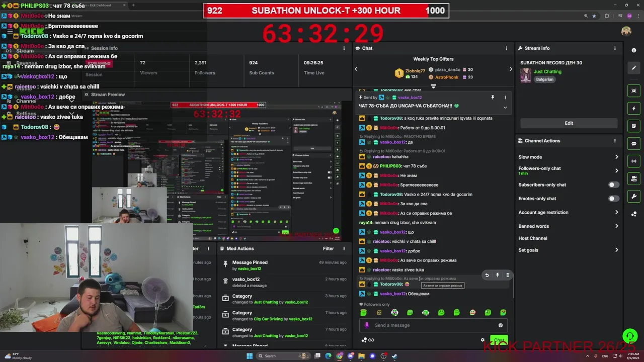
Task: Click chat panel scrollbar
Action: pyautogui.click(x=513, y=284)
